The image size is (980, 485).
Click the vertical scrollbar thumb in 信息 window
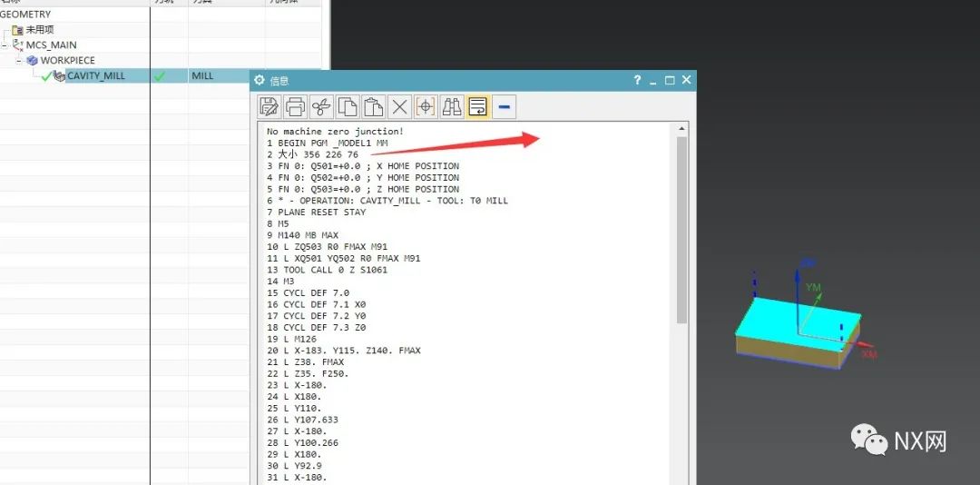point(681,231)
